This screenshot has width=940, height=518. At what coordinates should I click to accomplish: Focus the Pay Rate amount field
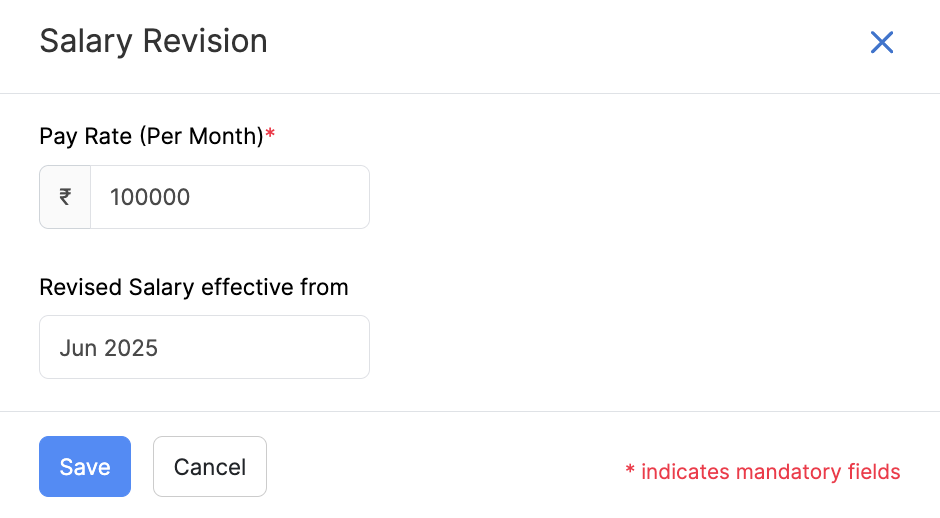(229, 197)
